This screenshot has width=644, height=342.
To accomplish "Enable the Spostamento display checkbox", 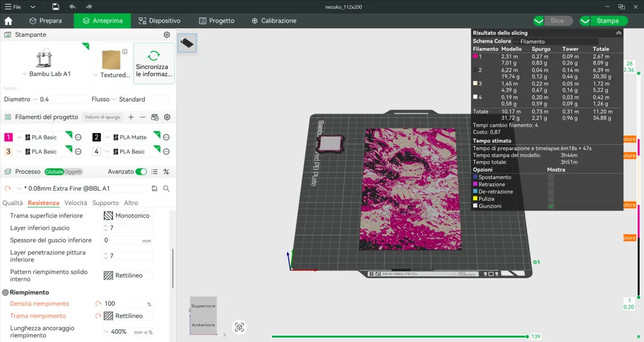I will tap(551, 177).
